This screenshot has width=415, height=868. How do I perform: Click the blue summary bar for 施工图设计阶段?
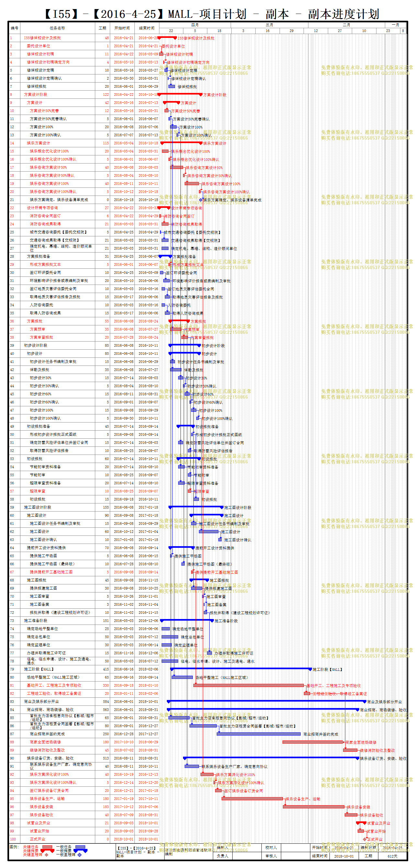pos(196,507)
